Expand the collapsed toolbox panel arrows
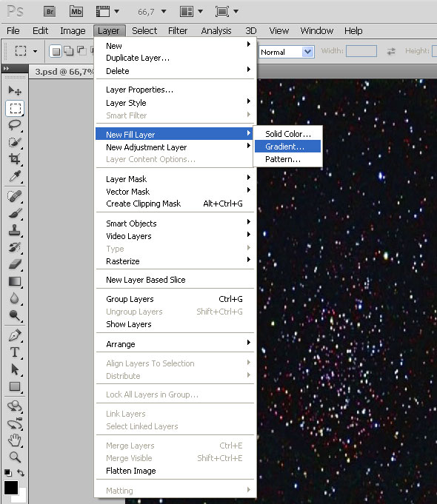The image size is (437, 504). pyautogui.click(x=6, y=68)
